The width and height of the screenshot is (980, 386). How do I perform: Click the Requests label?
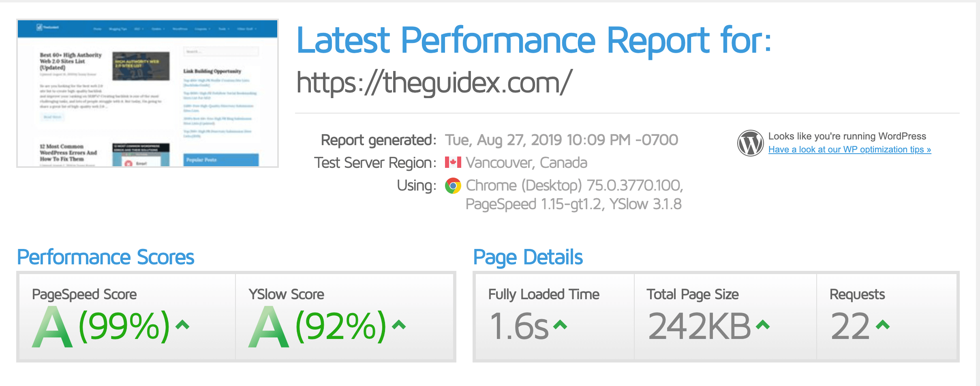(x=857, y=295)
